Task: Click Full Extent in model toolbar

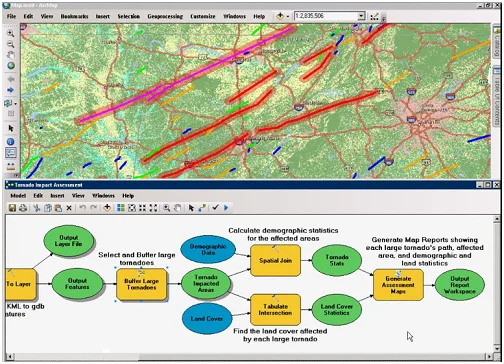Action: click(x=132, y=208)
